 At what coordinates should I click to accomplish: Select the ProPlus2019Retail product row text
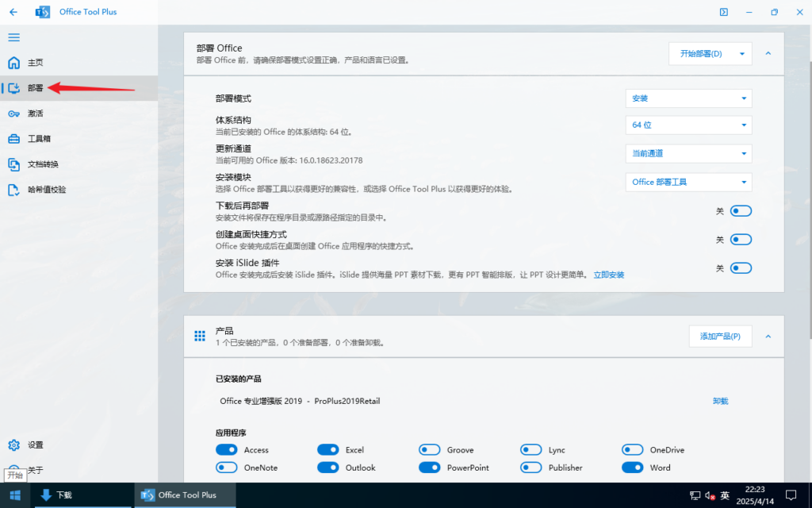(347, 401)
